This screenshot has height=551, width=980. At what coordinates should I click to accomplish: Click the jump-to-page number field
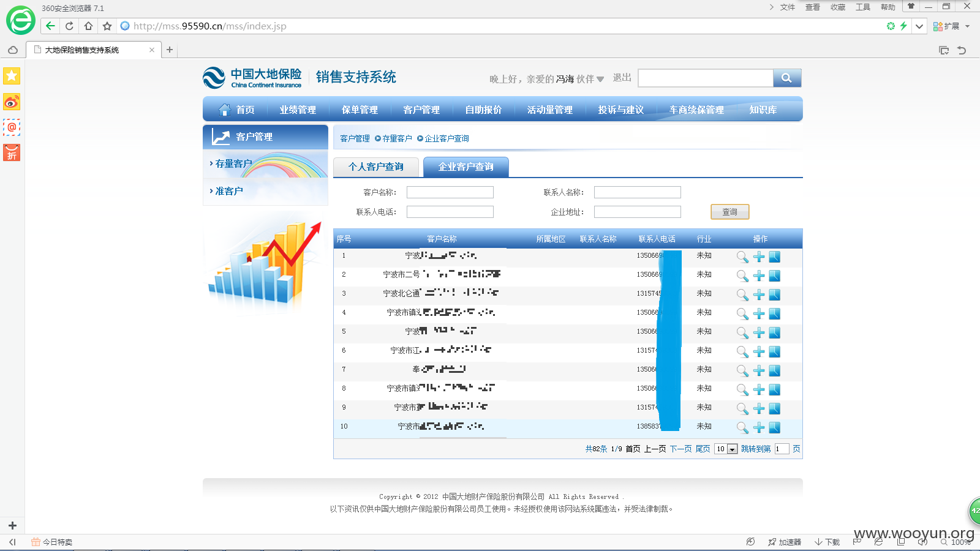pos(782,449)
